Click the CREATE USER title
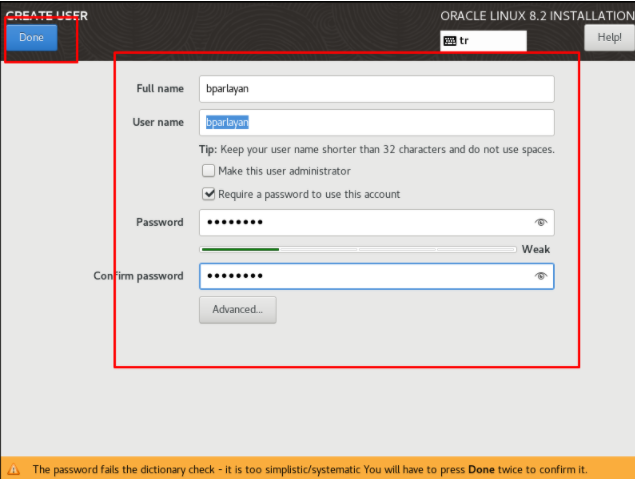This screenshot has width=635, height=479. tap(47, 16)
